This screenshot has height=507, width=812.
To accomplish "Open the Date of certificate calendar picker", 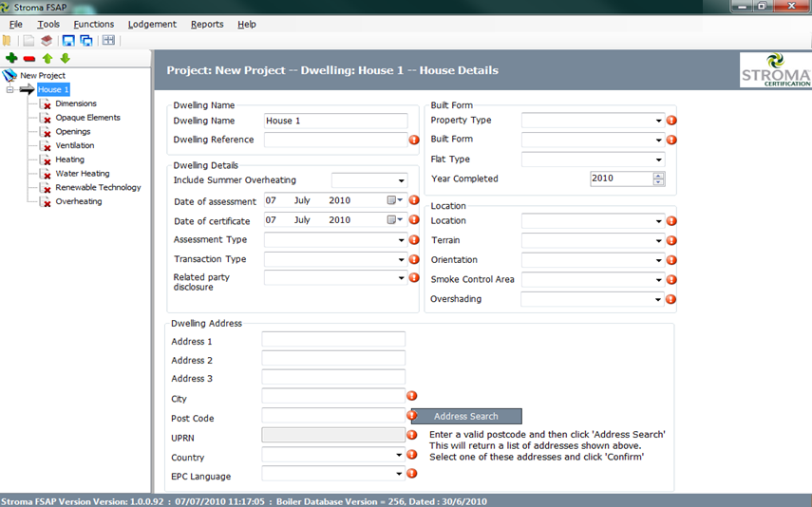I will tap(395, 219).
